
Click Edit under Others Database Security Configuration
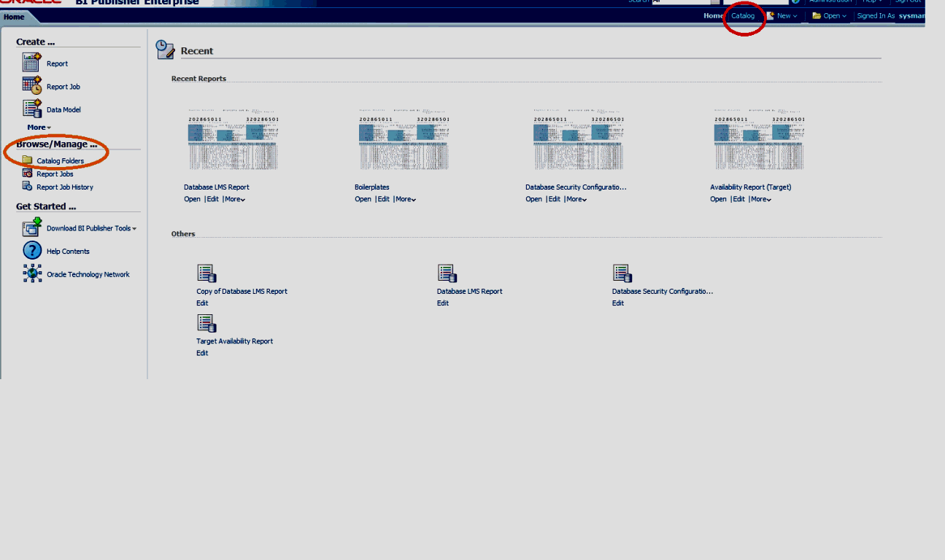[618, 303]
